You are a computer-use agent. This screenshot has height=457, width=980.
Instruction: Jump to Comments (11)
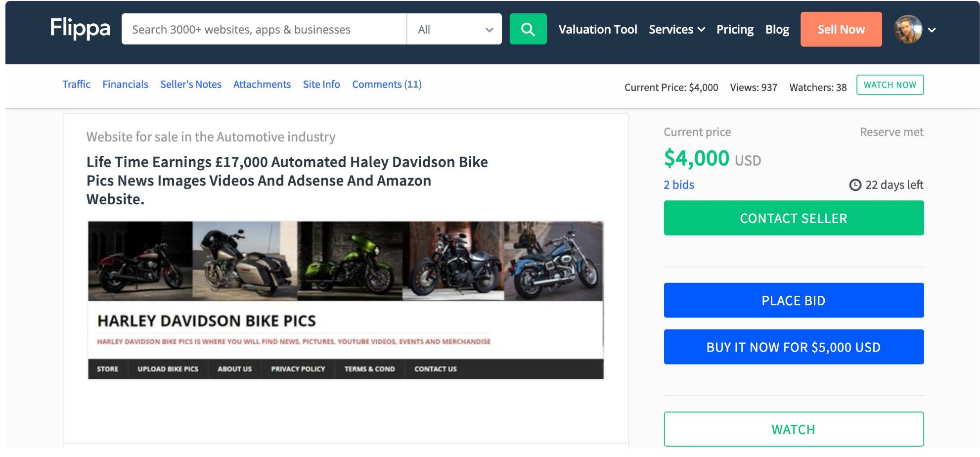click(387, 85)
